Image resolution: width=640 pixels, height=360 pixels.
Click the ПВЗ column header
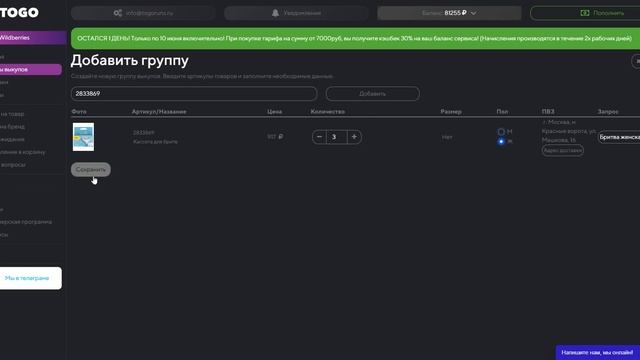pos(548,111)
